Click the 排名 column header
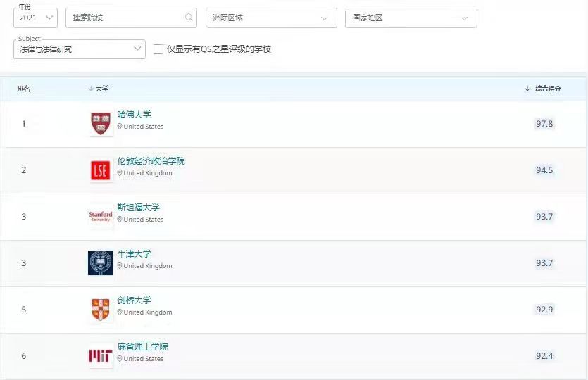This screenshot has width=588, height=380. (x=24, y=89)
